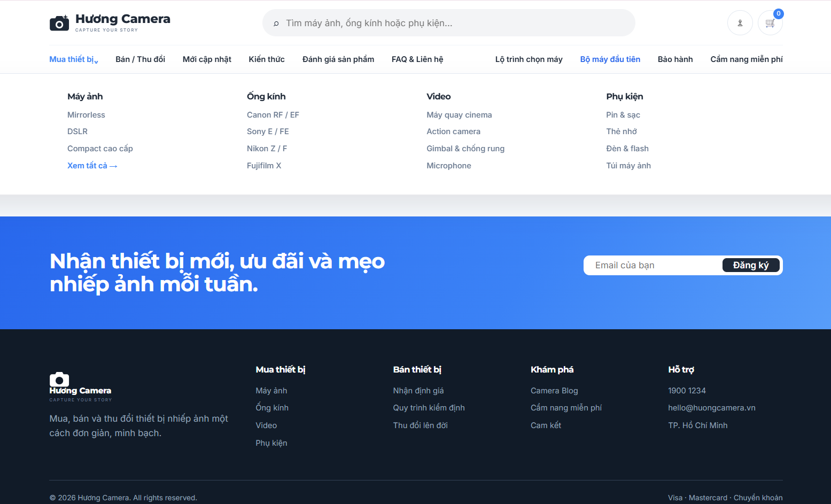Image resolution: width=831 pixels, height=504 pixels.
Task: Click the Hương Camera header logo icon
Action: coord(59,23)
